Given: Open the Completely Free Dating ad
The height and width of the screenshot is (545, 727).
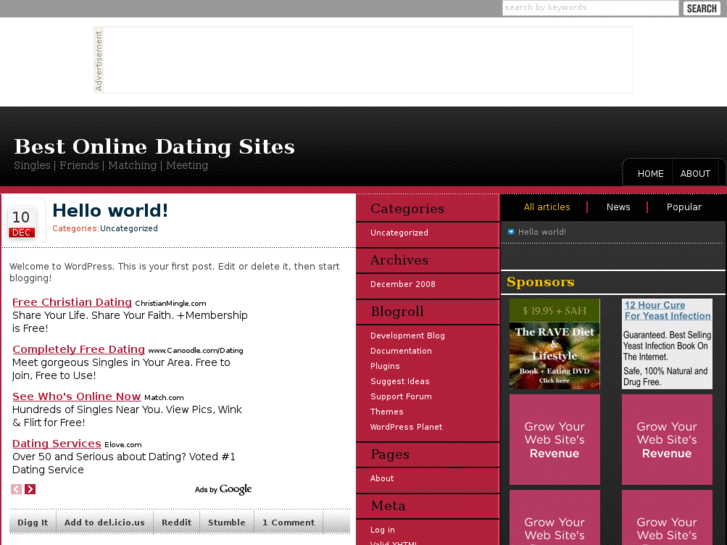Looking at the screenshot, I should pyautogui.click(x=78, y=349).
